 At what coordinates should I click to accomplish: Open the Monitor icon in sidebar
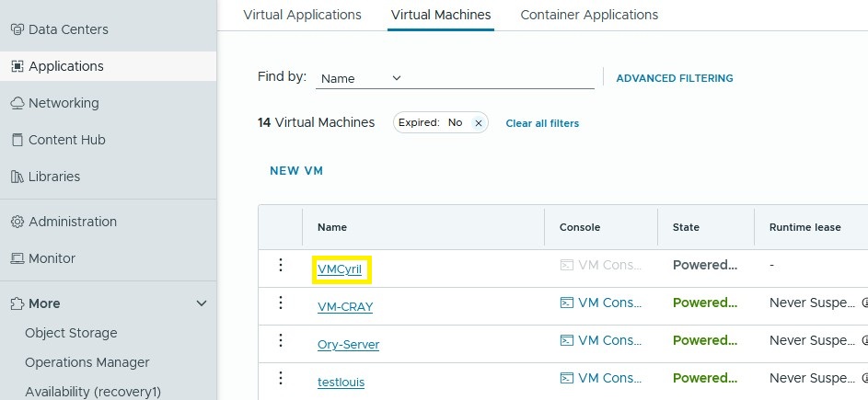[x=17, y=258]
